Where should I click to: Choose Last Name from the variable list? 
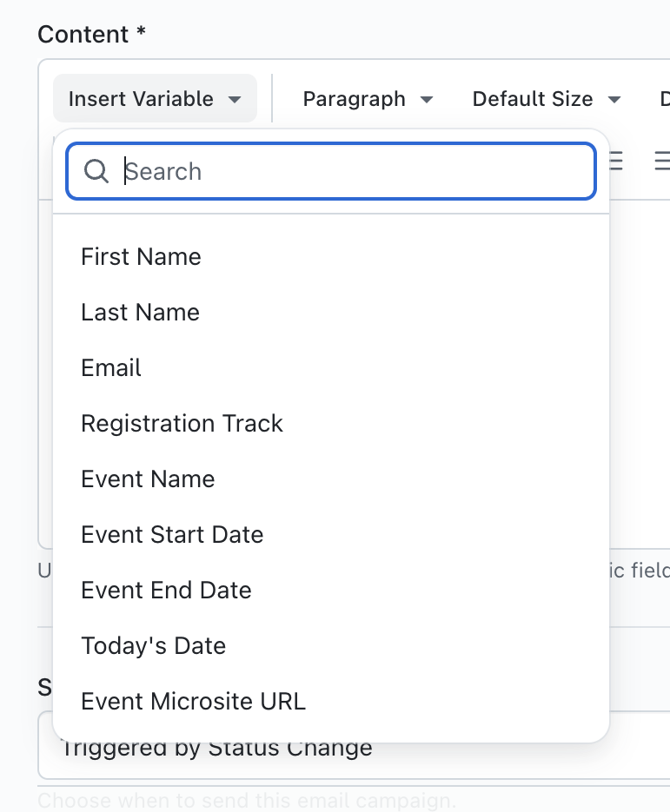(140, 313)
